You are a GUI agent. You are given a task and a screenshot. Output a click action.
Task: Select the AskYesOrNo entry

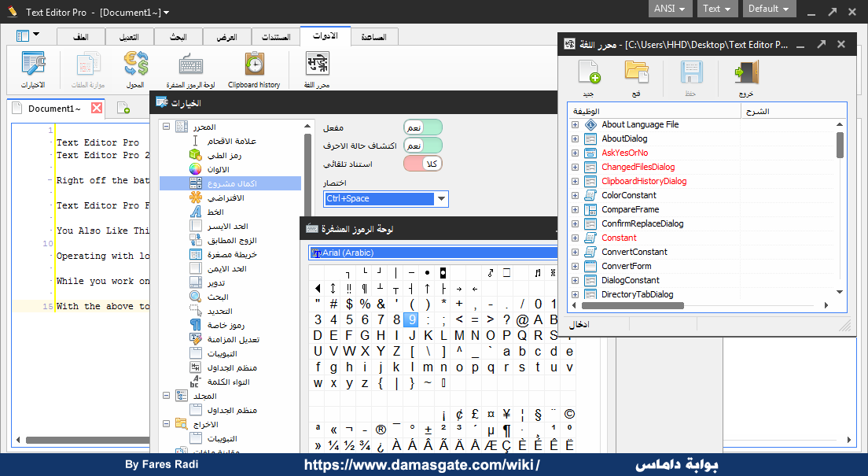coord(625,153)
